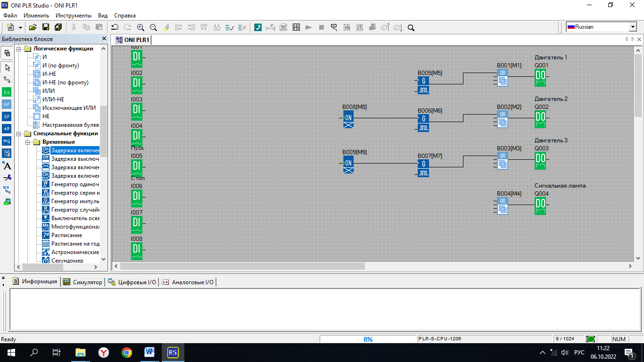
Task: Open the Инструменты menu
Action: tap(74, 16)
